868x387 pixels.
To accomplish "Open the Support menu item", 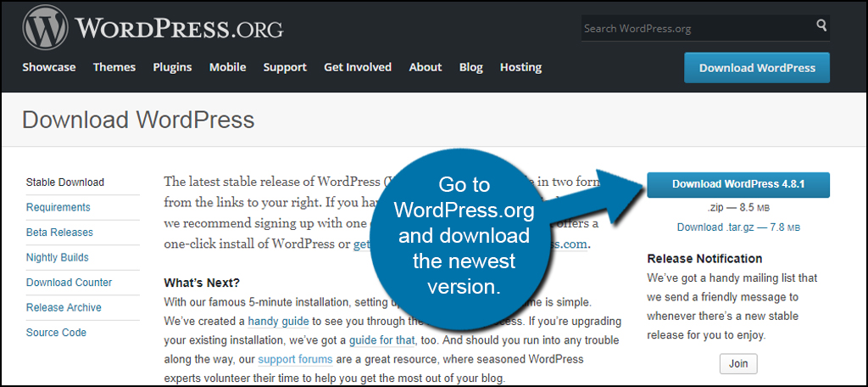I will [x=285, y=67].
